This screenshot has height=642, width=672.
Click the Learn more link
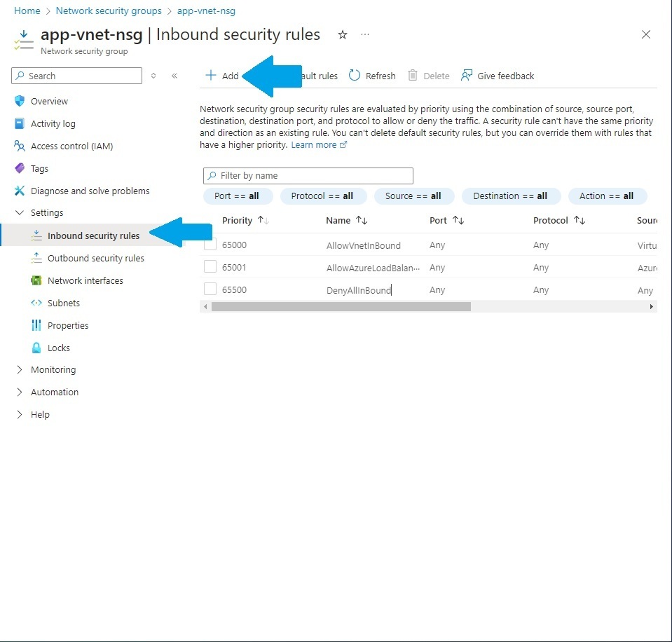click(x=315, y=144)
